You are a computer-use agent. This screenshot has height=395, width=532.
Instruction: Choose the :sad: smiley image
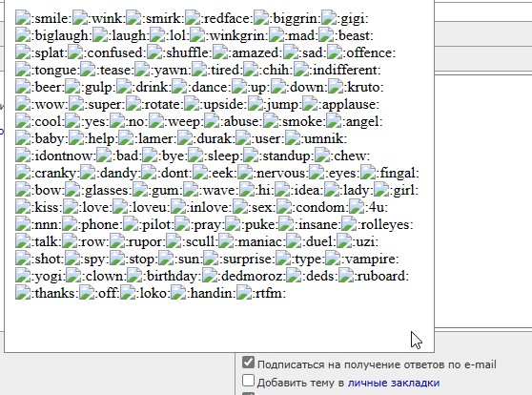[x=291, y=52]
